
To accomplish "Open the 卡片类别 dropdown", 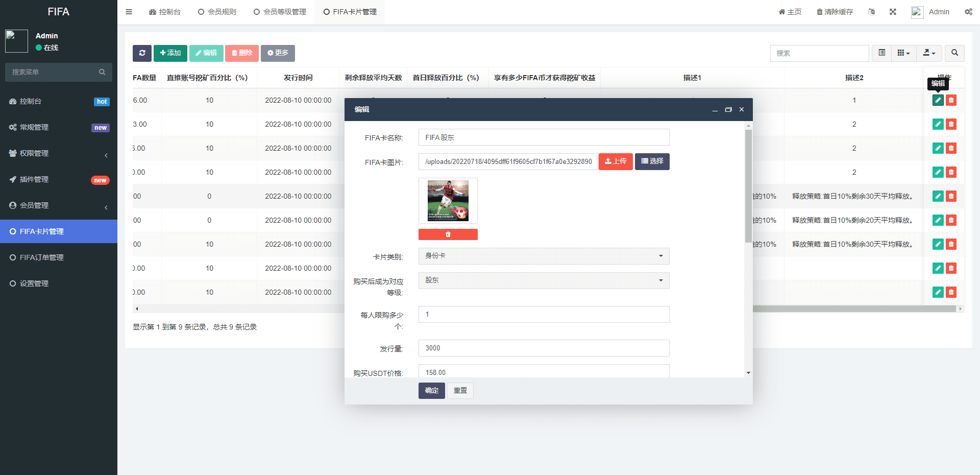I will point(544,256).
